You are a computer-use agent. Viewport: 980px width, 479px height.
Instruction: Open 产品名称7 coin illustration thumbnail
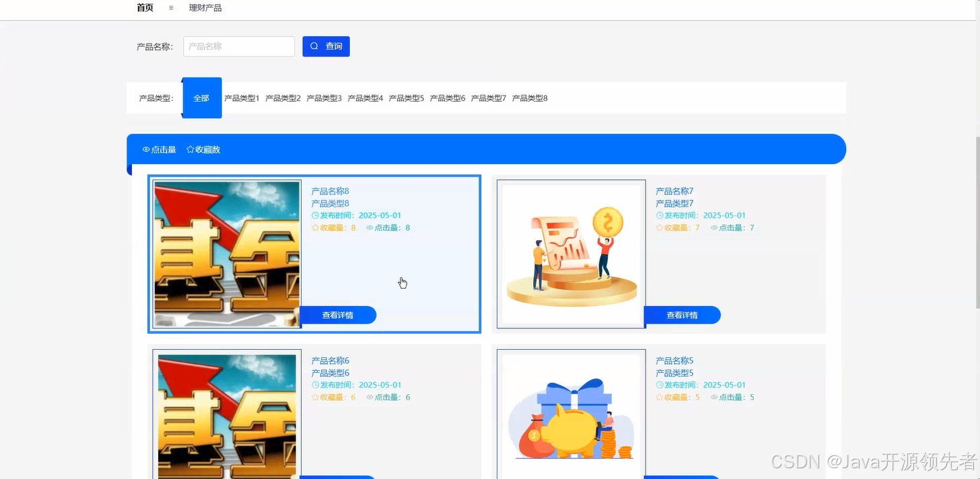click(x=571, y=254)
